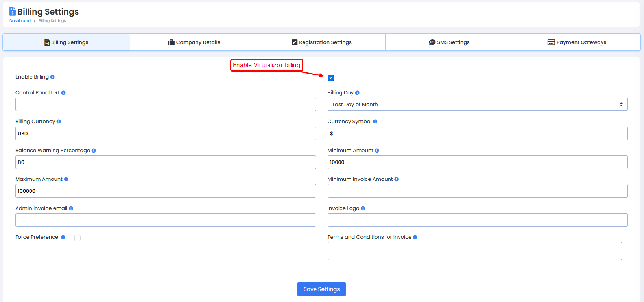
Task: Click info icon beside Currency Symbol label
Action: click(x=375, y=122)
